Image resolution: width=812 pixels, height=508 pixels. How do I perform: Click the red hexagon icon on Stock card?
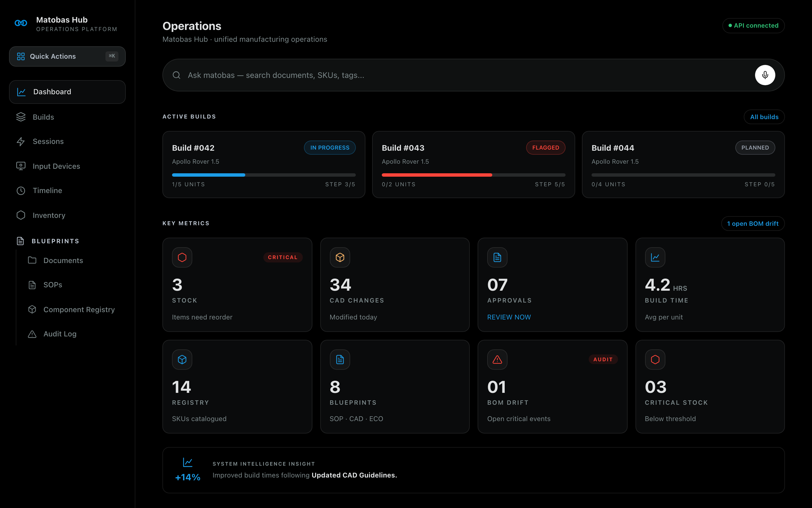coord(182,257)
